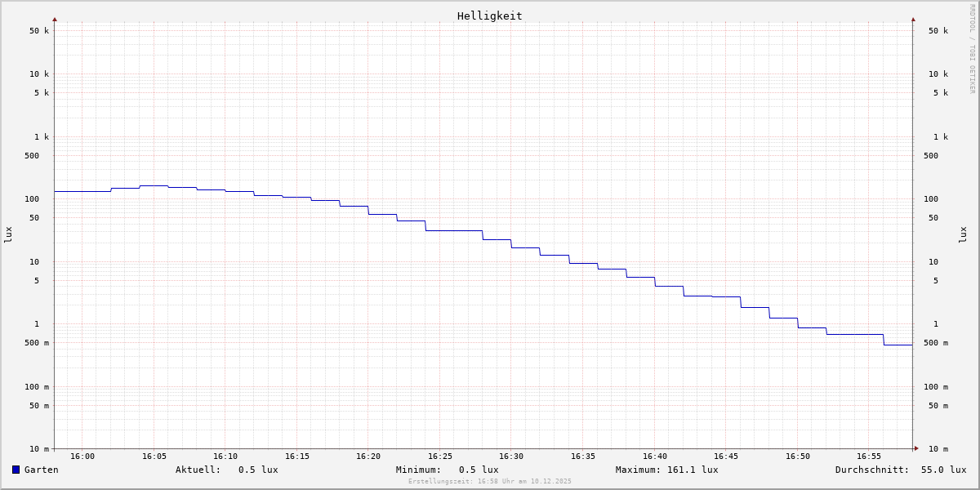Viewport: 980px width, 490px height.
Task: Click the Garten legend label
Action: coord(42,470)
